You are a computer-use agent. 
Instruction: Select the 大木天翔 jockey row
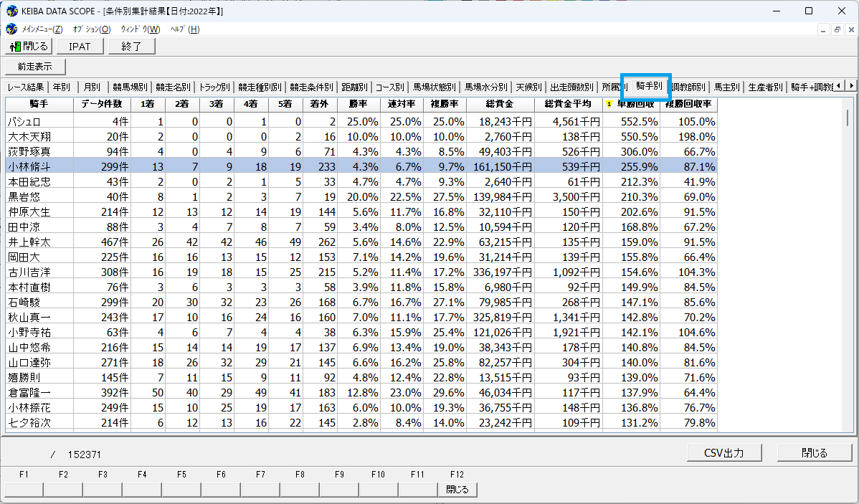361,136
